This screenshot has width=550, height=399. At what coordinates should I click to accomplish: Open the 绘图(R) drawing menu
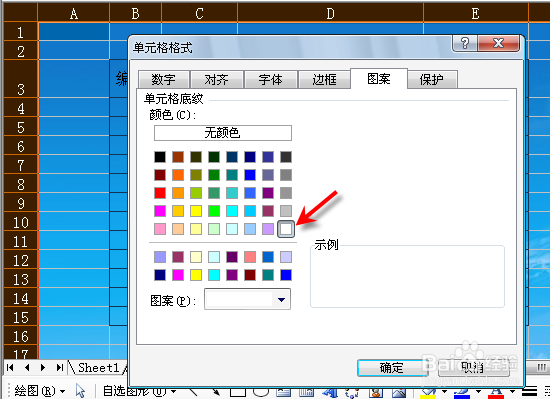pos(40,391)
